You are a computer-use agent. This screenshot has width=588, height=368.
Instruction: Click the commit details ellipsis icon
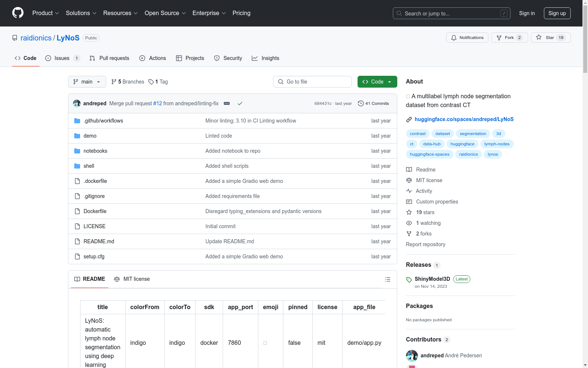(x=227, y=103)
